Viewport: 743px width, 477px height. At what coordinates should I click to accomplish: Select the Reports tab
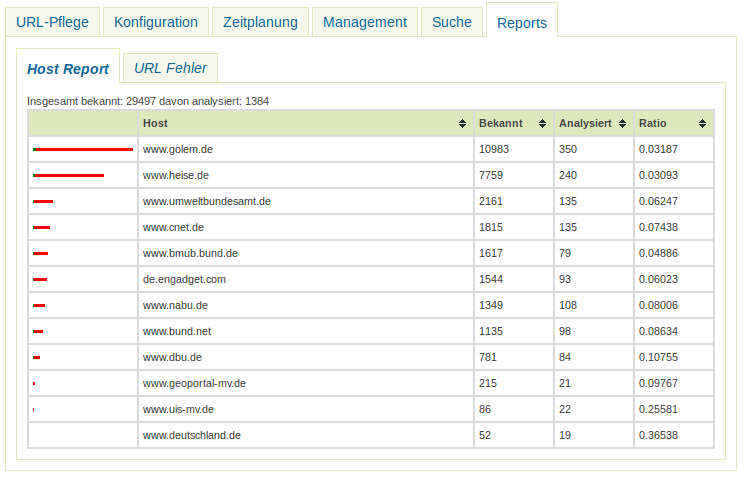[521, 22]
